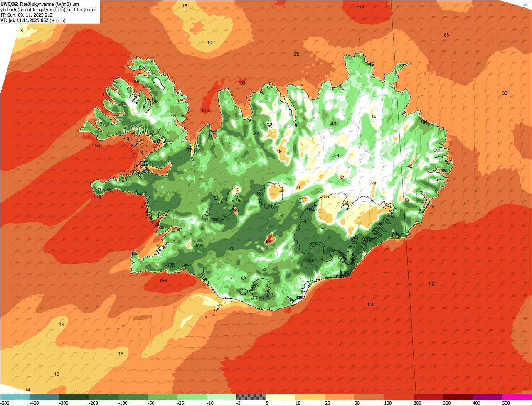Click the map value '-102' in southwest Iceland
Screen dimensions: 532x406
[x=198, y=246]
